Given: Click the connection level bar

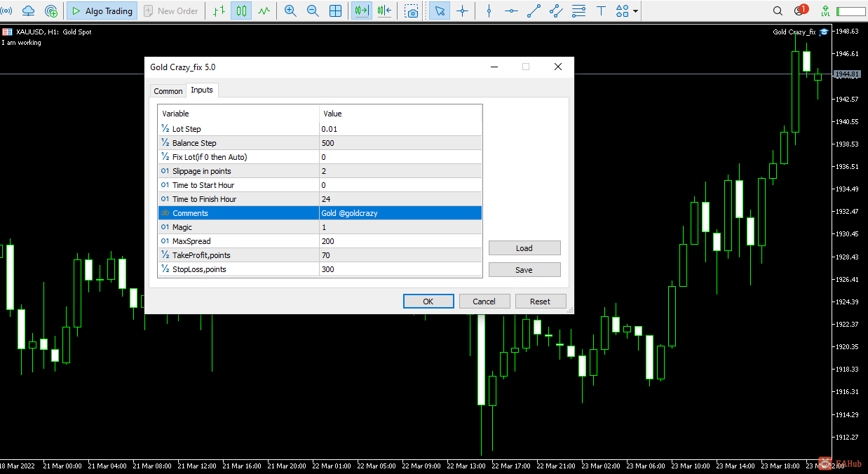Looking at the screenshot, I should pyautogui.click(x=850, y=11).
